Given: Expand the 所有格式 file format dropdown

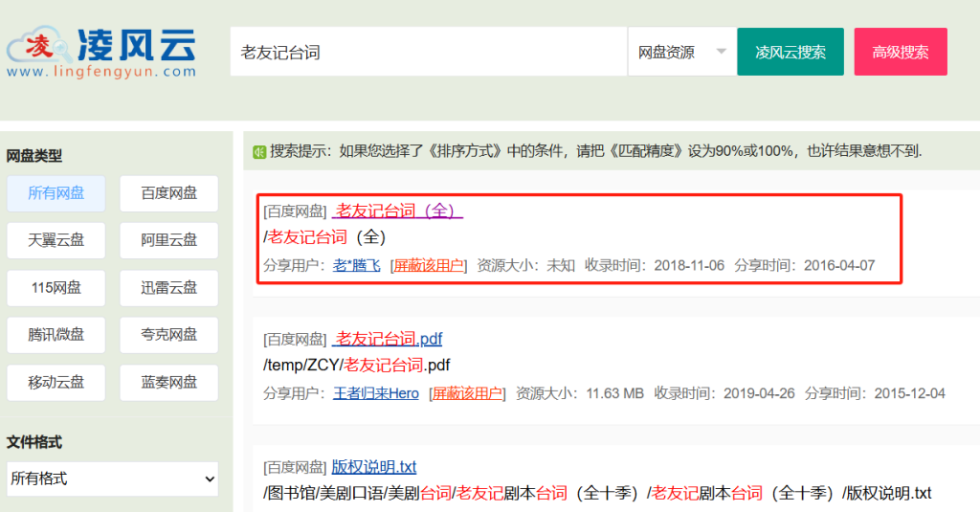Looking at the screenshot, I should 112,478.
